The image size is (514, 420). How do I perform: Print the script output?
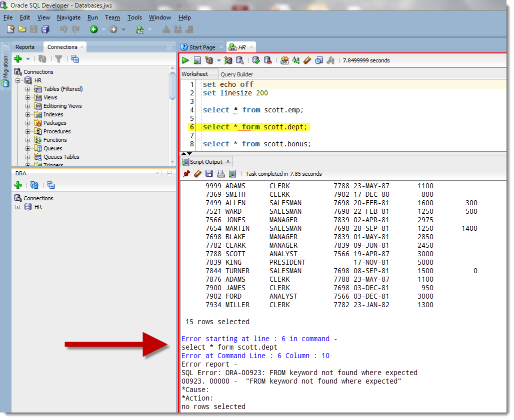coord(220,174)
